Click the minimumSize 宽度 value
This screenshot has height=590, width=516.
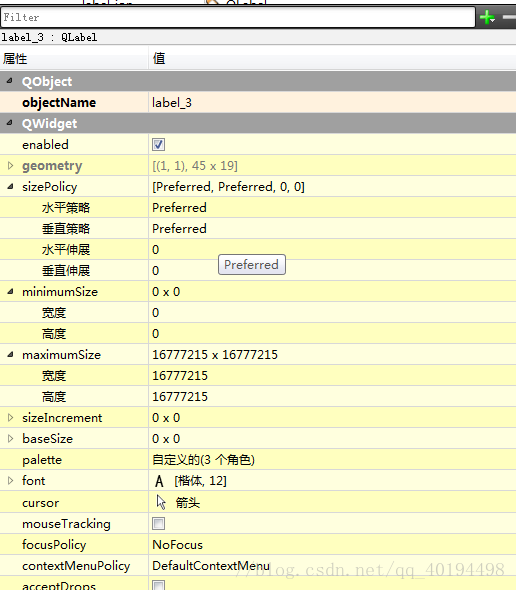pyautogui.click(x=155, y=313)
